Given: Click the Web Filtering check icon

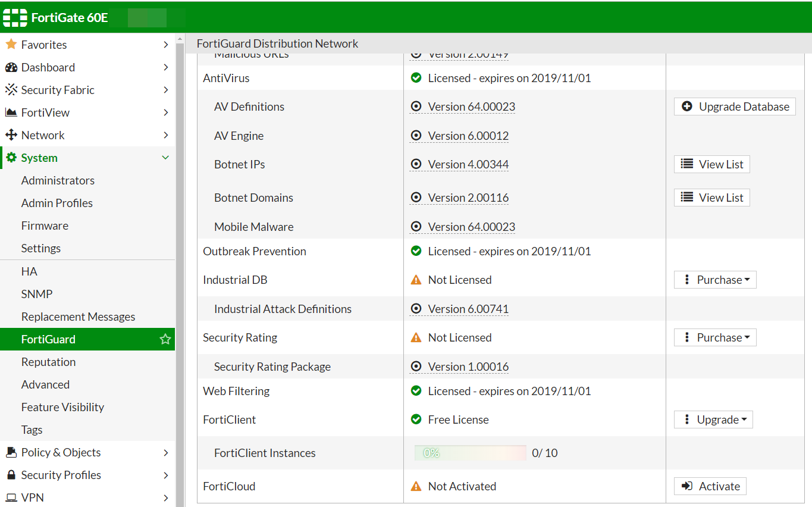Looking at the screenshot, I should click(x=416, y=391).
